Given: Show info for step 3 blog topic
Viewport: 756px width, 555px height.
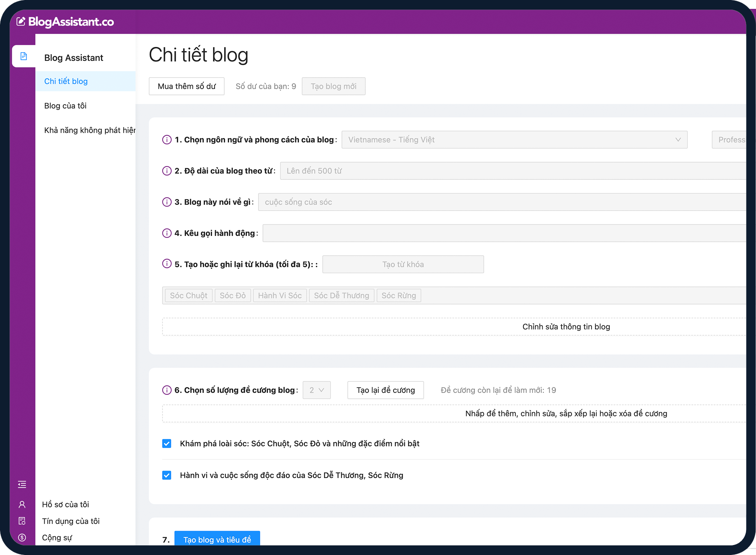Looking at the screenshot, I should point(167,202).
